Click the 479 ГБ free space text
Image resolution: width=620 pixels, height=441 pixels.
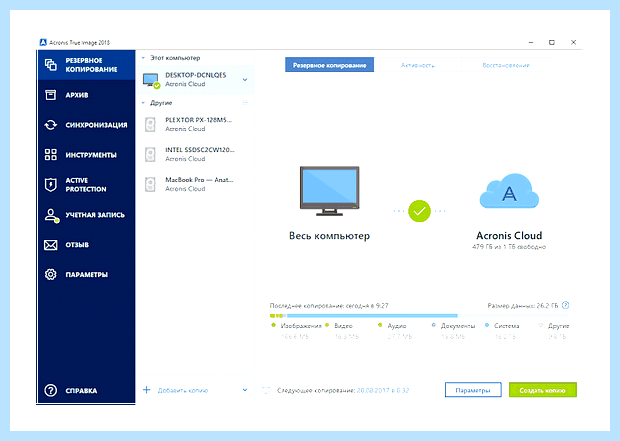click(509, 247)
